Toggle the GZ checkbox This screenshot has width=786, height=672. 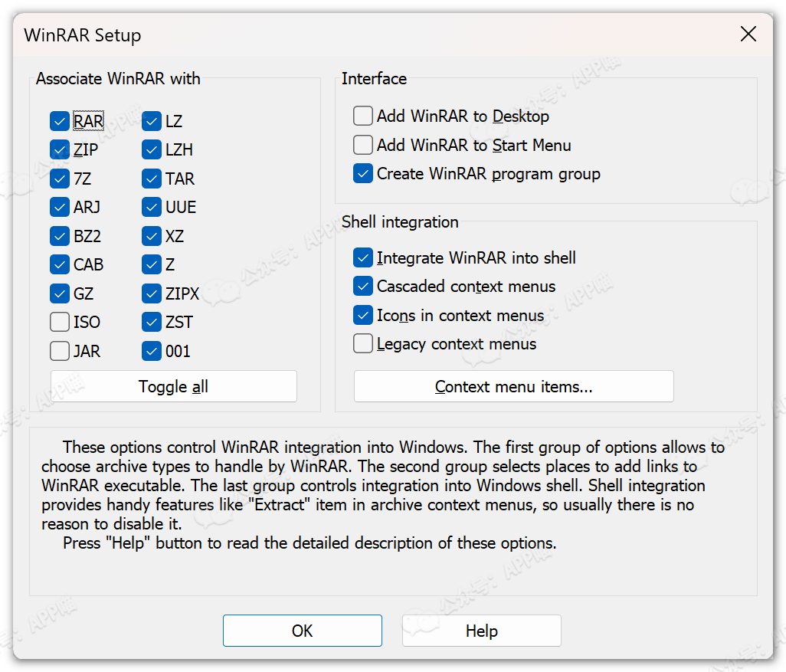(60, 293)
